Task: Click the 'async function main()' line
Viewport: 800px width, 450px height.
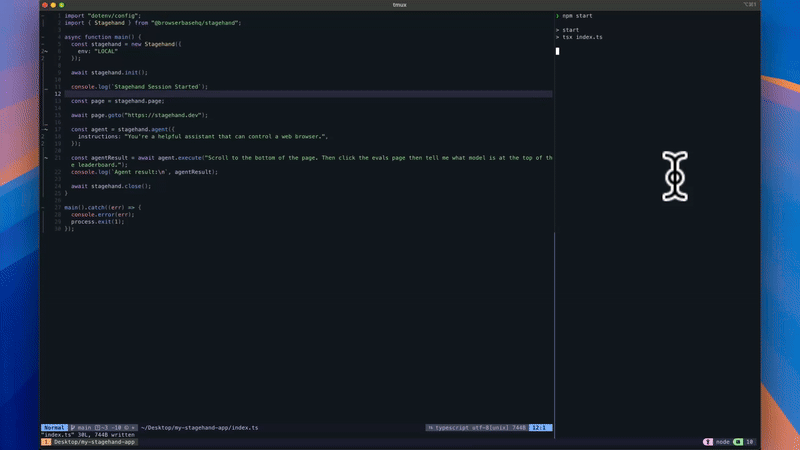Action: point(103,37)
